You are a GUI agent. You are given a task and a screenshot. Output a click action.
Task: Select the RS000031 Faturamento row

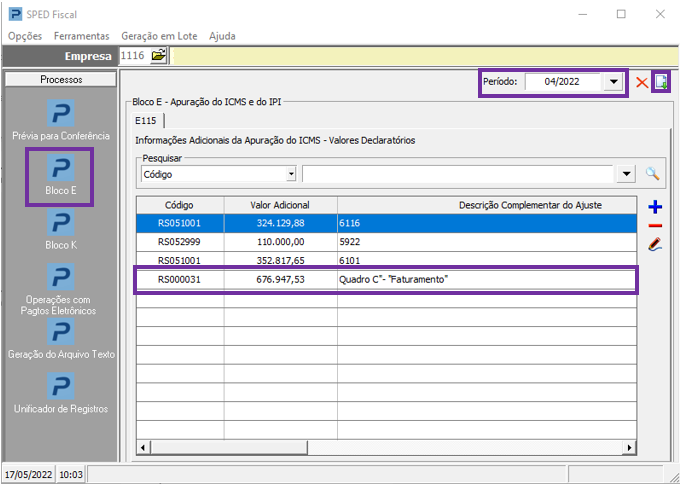click(386, 280)
